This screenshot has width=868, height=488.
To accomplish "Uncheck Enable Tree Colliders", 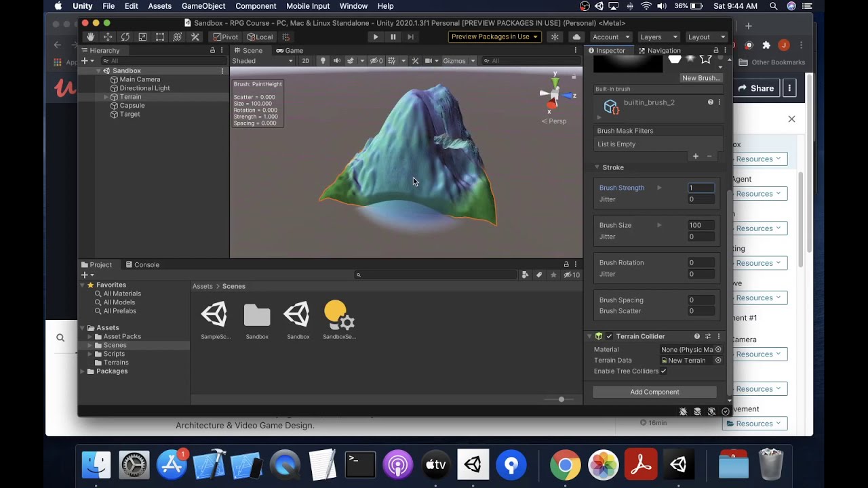I will tap(663, 371).
